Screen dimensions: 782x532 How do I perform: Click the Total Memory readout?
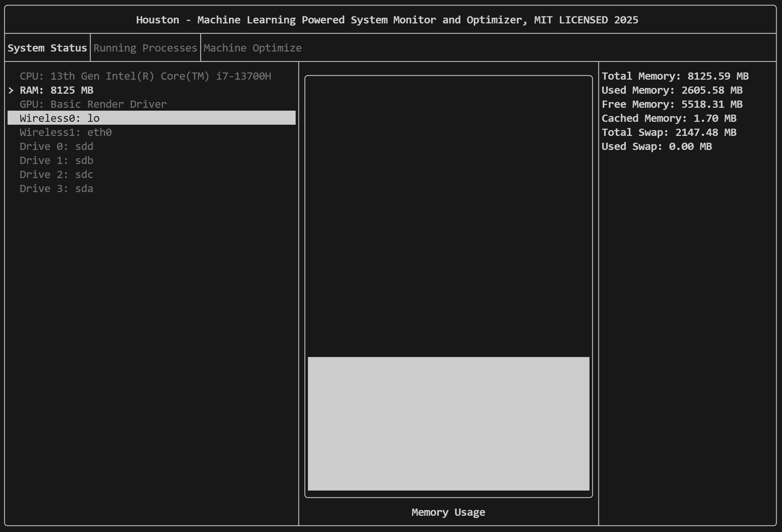[675, 76]
